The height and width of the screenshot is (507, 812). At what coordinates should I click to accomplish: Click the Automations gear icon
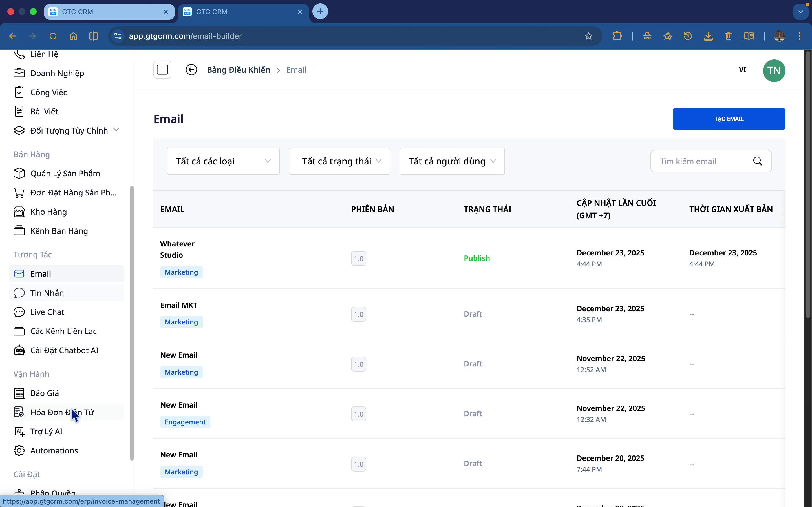(19, 451)
